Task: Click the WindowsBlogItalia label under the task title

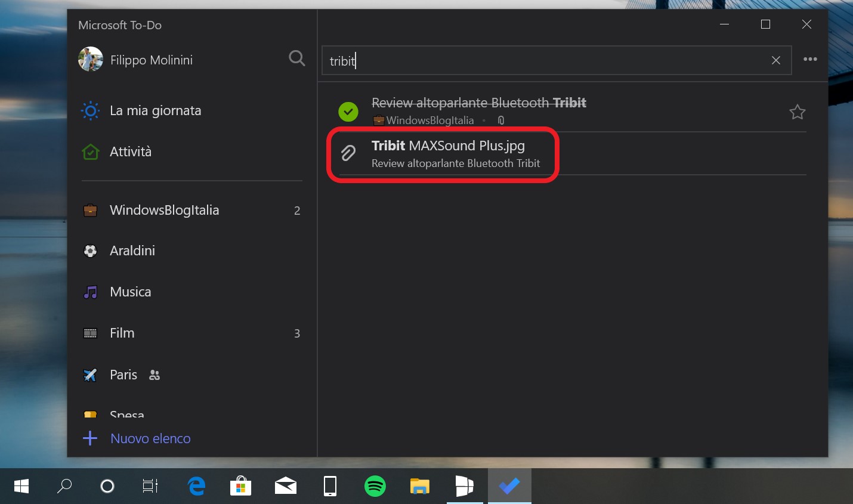Action: tap(430, 120)
